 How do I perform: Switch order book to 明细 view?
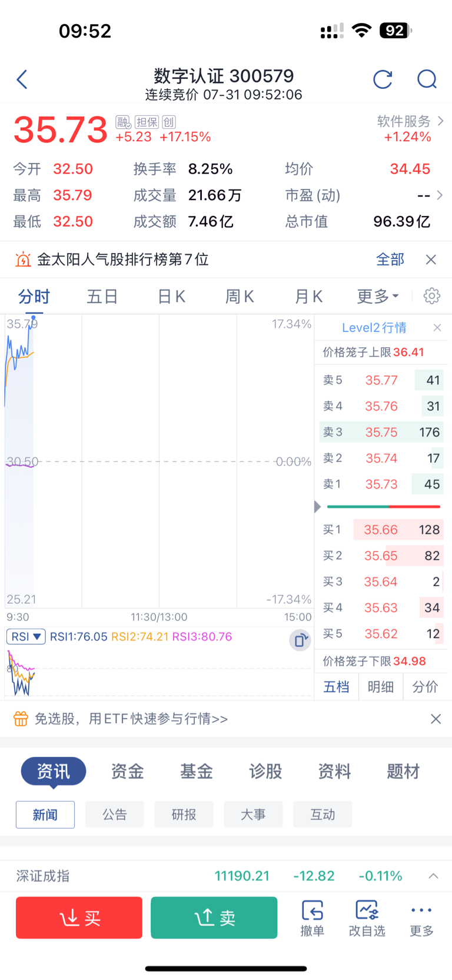381,687
